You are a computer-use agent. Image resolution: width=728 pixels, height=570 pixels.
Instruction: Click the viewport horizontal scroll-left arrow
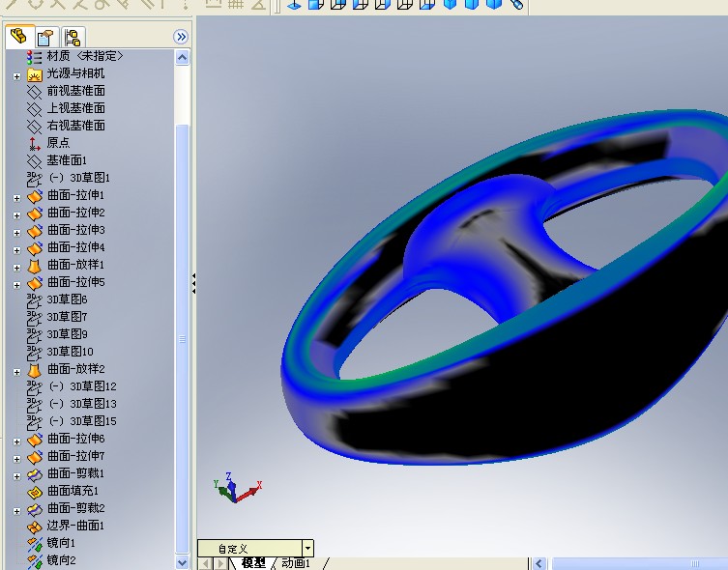[x=539, y=564]
